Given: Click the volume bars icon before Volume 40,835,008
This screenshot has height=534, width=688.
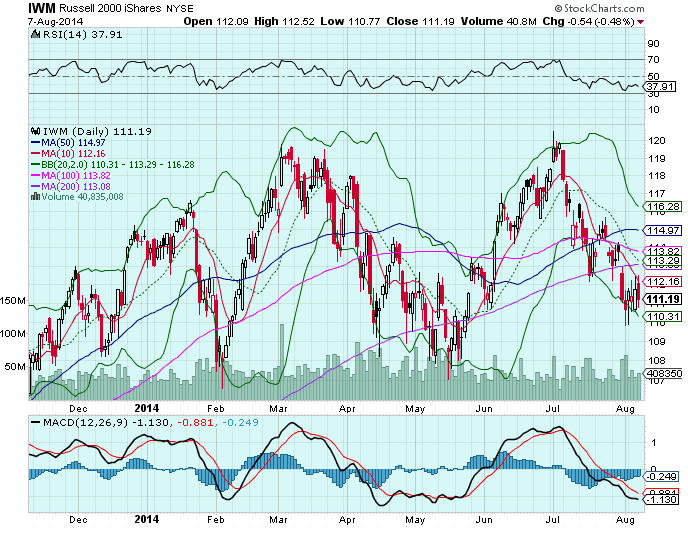Looking at the screenshot, I should pyautogui.click(x=36, y=197).
